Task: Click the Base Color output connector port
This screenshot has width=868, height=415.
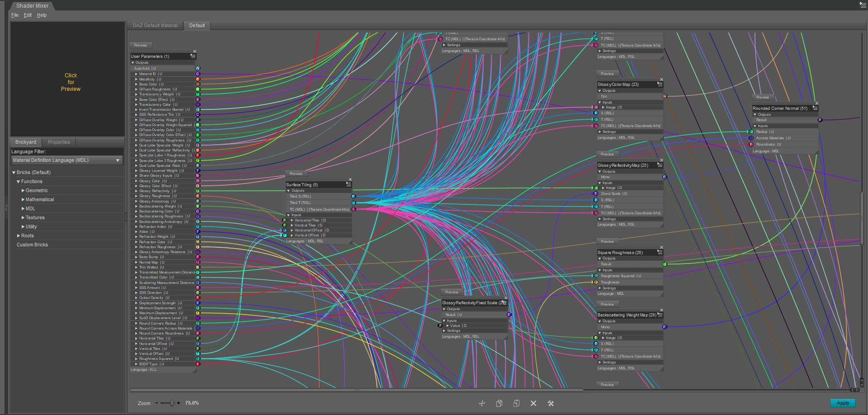Action: tap(198, 84)
